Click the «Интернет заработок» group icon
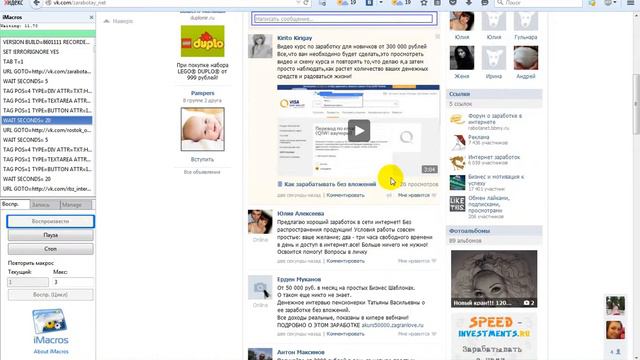Screen dimensions: 640x360 [x=457, y=162]
